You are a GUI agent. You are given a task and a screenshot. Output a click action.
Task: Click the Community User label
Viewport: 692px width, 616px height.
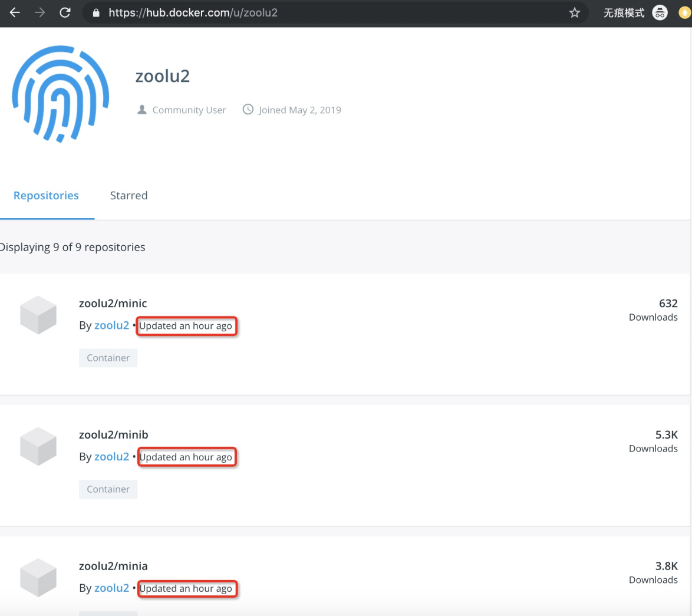coord(189,110)
